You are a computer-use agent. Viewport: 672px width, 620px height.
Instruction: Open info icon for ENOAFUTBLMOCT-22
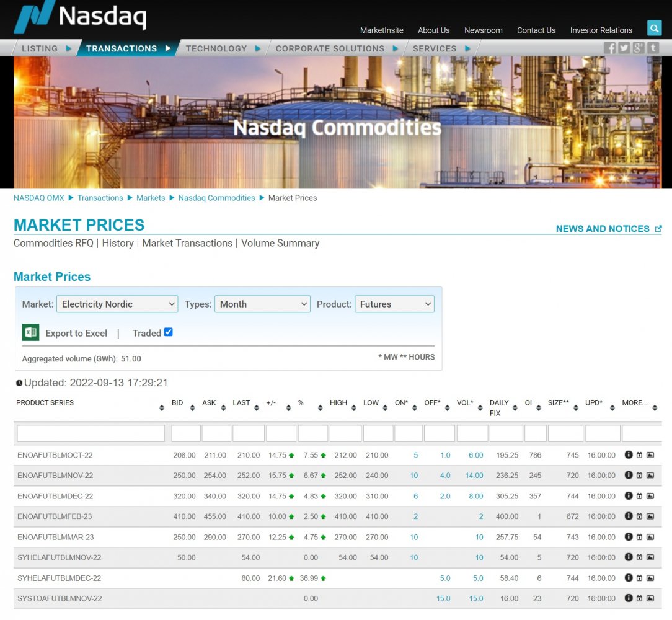628,455
